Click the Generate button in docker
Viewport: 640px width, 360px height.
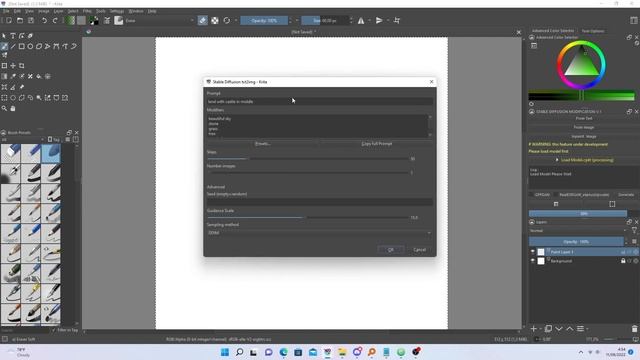tap(626, 195)
